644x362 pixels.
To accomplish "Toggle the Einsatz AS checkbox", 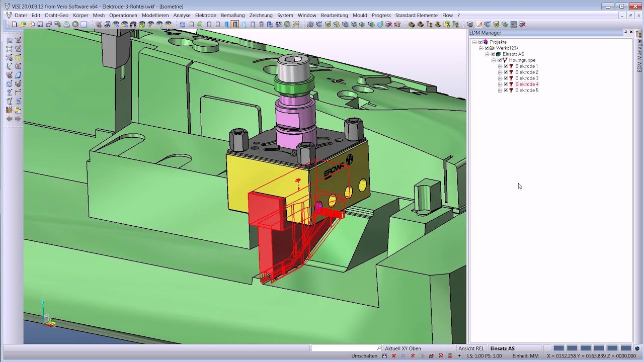I will coord(493,54).
